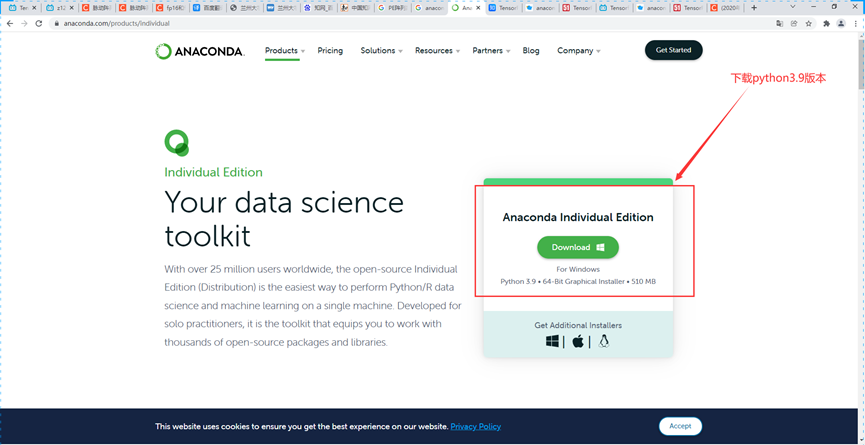
Task: Click the Windows additional installer icon
Action: [x=552, y=341]
